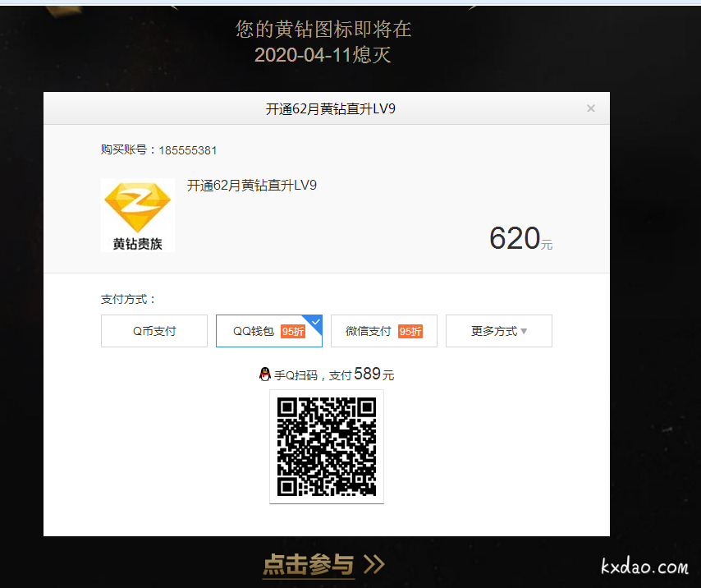Image resolution: width=701 pixels, height=588 pixels.
Task: Click the payment QR code image
Action: 327,446
